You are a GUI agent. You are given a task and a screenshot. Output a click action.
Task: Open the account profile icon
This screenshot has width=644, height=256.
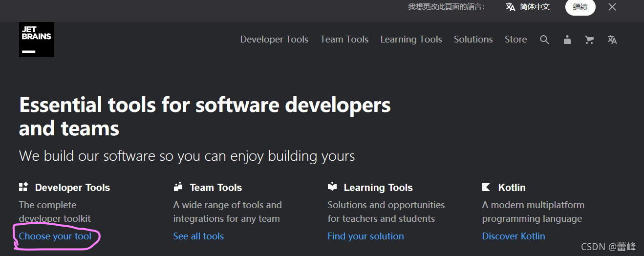[x=567, y=40]
